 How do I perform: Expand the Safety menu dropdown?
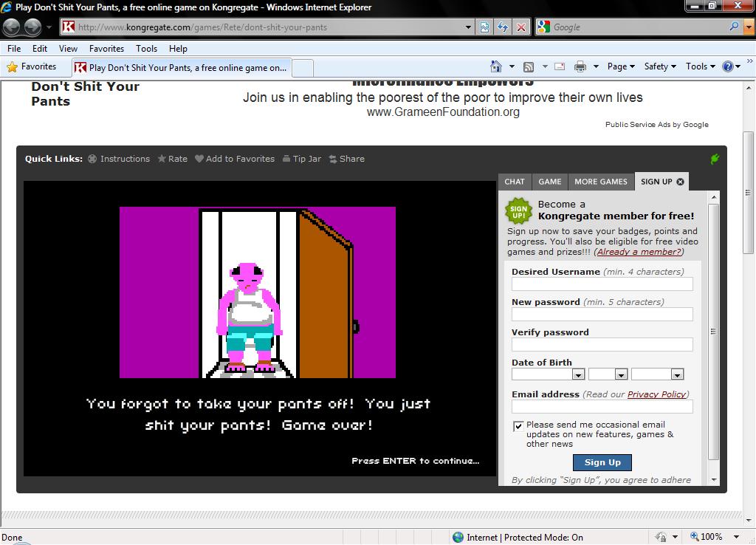click(x=660, y=66)
